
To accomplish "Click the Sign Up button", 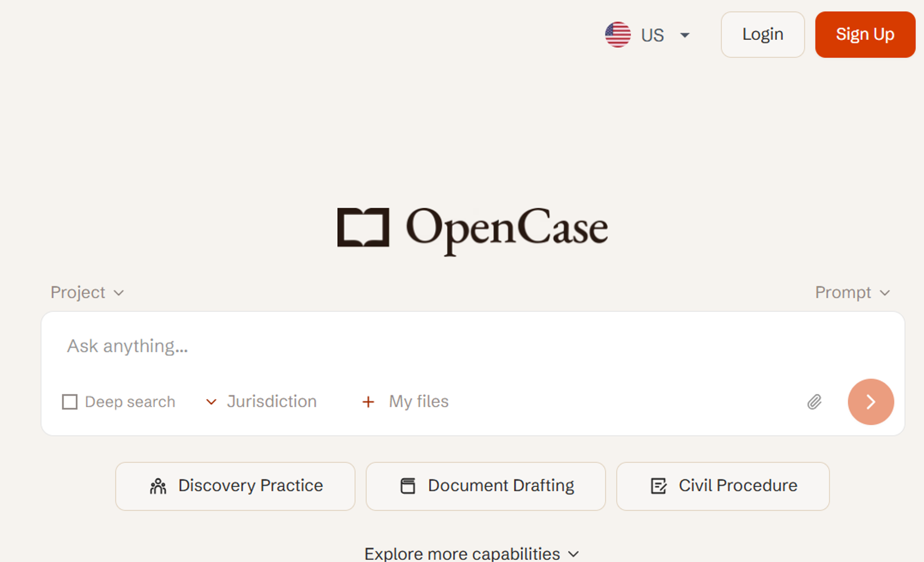I will [x=865, y=35].
